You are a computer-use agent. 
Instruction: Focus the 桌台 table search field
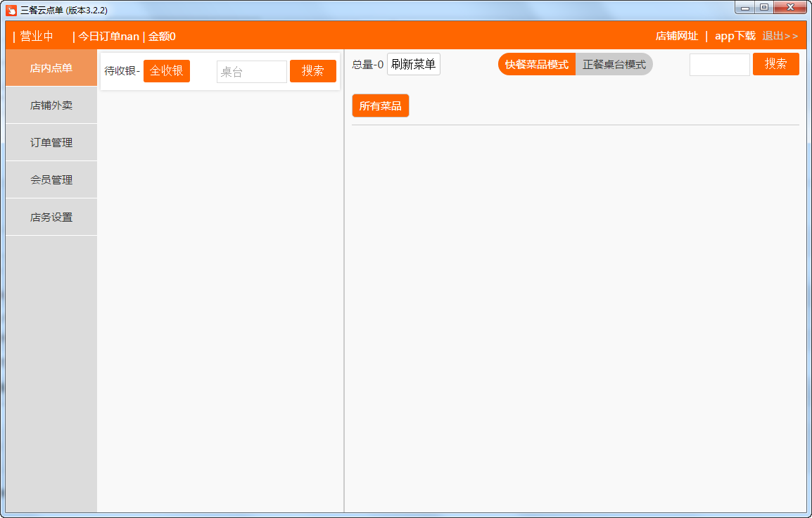click(x=251, y=72)
